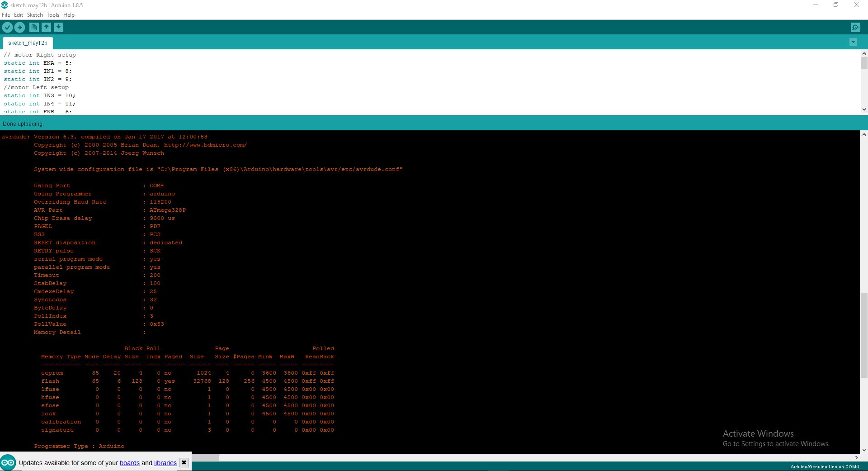The height and width of the screenshot is (471, 868).
Task: Click the Arduino logo in the notification bar
Action: [8, 463]
